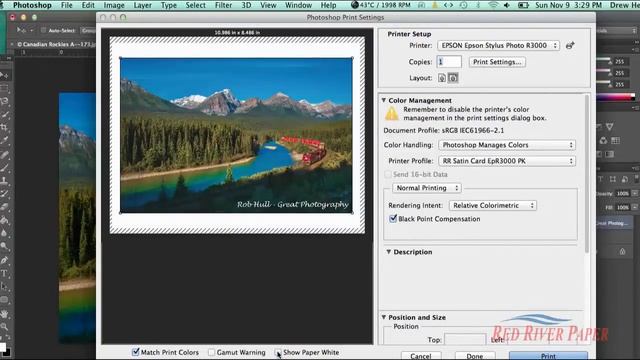Select the Healing Brush tool

4,154
